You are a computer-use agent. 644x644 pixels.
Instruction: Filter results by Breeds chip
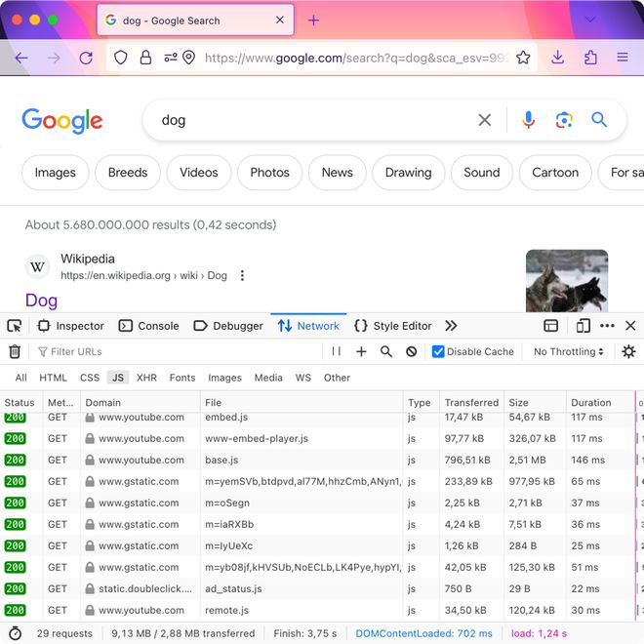click(128, 173)
